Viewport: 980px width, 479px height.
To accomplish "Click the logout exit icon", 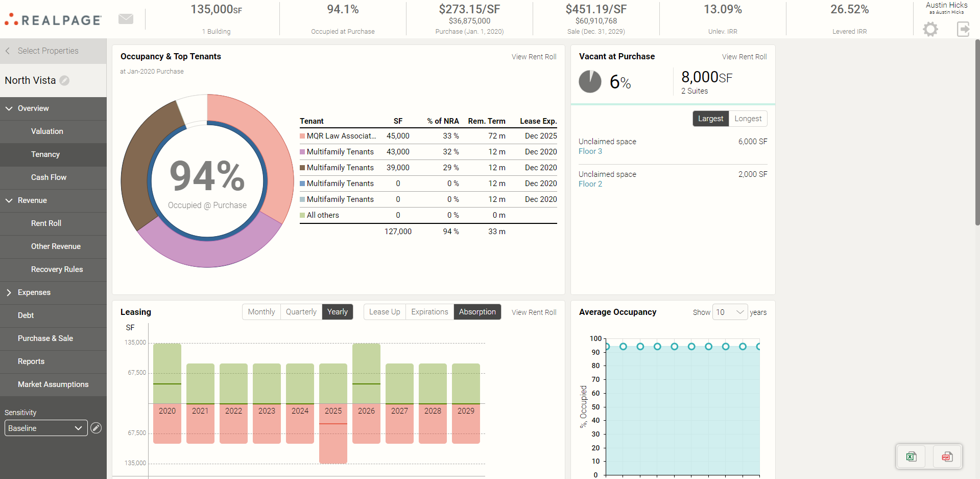I will (963, 29).
